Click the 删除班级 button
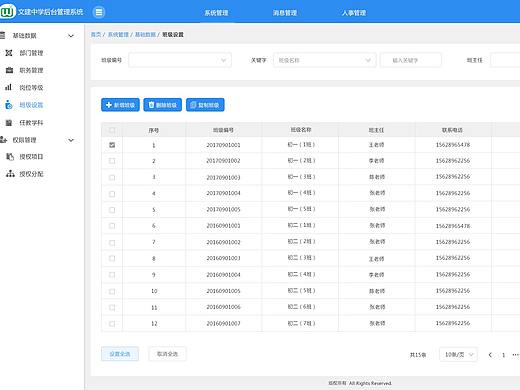This screenshot has width=520, height=390. tap(163, 105)
